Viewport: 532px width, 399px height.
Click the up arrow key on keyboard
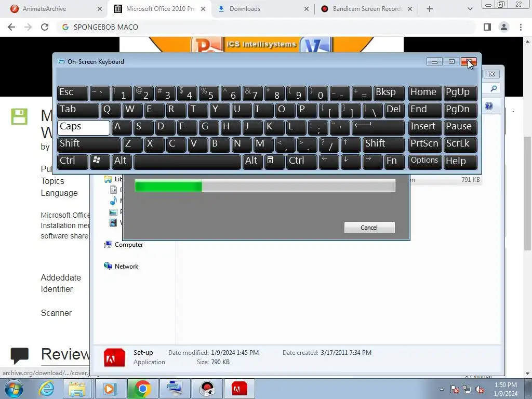[x=351, y=144]
